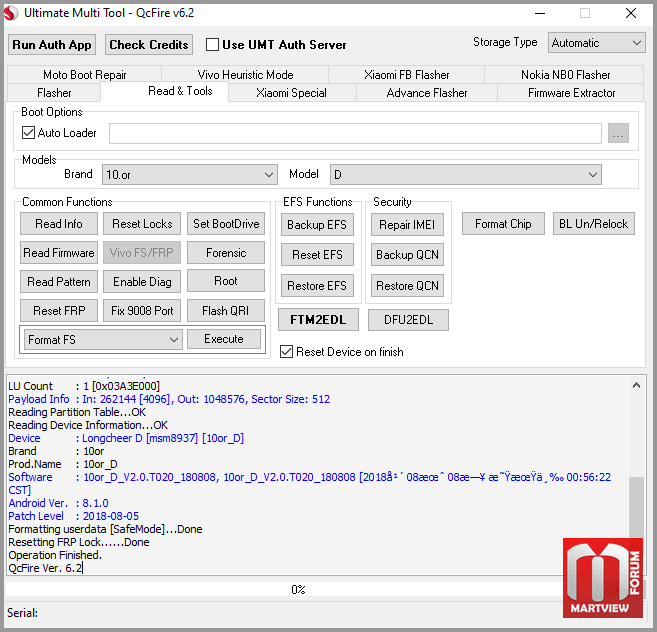
Task: Click the 'Resetting FRP Lock......Done' log line
Action: (79, 542)
